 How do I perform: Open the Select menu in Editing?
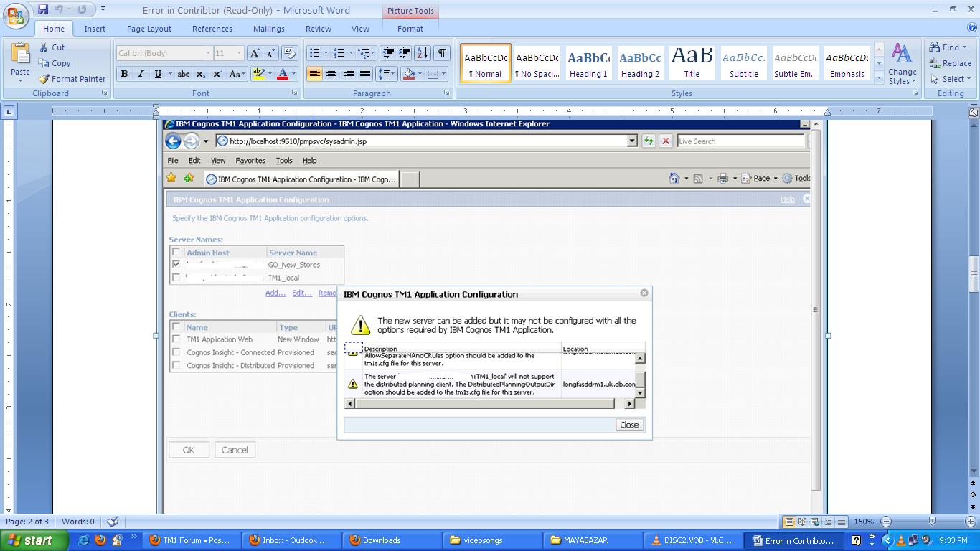(x=951, y=79)
